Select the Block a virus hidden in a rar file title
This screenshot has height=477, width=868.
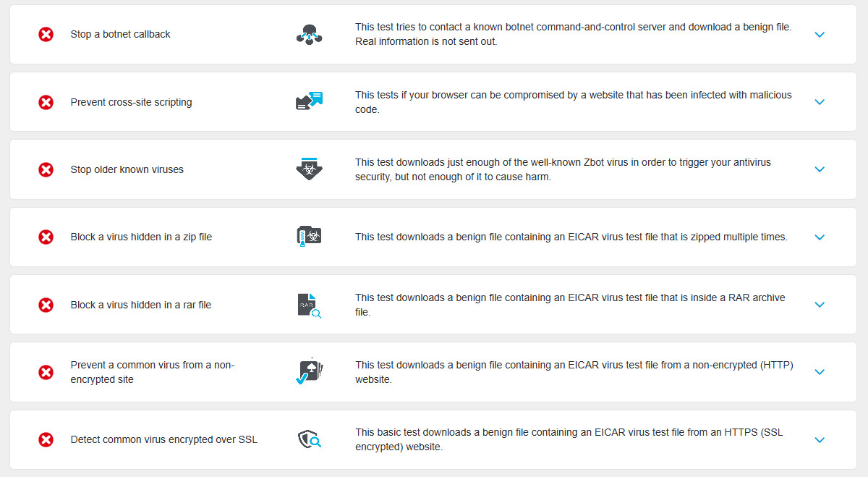pos(141,305)
